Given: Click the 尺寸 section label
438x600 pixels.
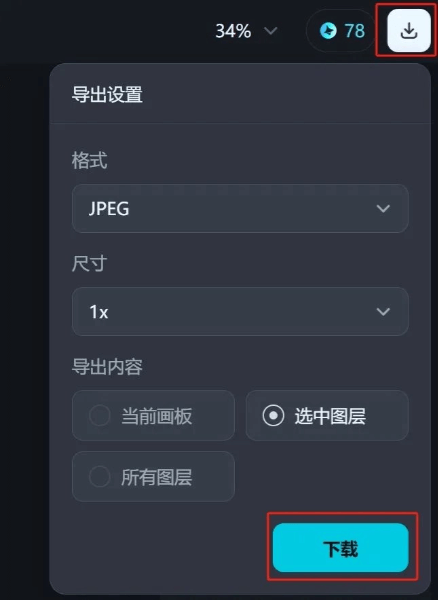Looking at the screenshot, I should point(89,264).
